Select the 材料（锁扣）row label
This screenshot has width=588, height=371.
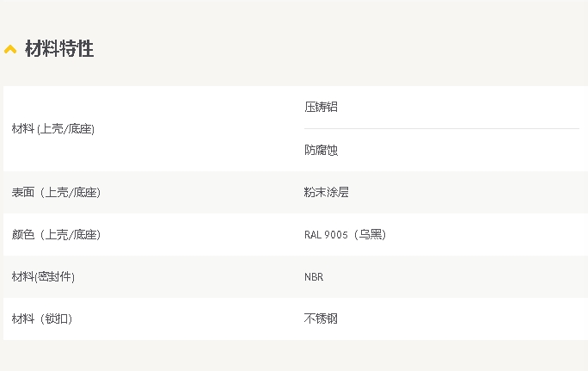pyautogui.click(x=41, y=318)
